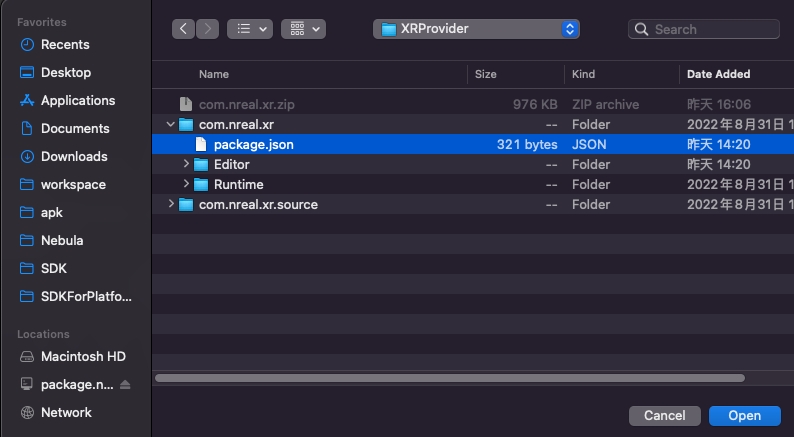Image resolution: width=794 pixels, height=437 pixels.
Task: Click the Open button
Action: click(744, 415)
